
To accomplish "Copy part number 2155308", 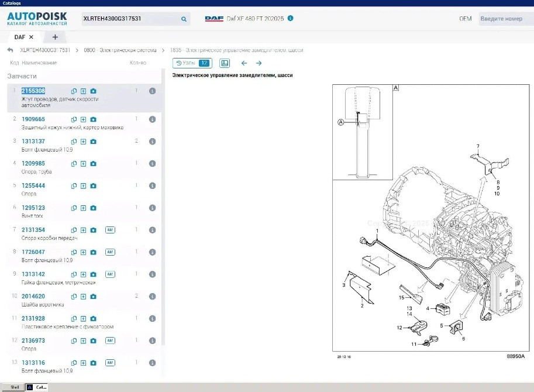I will [x=74, y=91].
